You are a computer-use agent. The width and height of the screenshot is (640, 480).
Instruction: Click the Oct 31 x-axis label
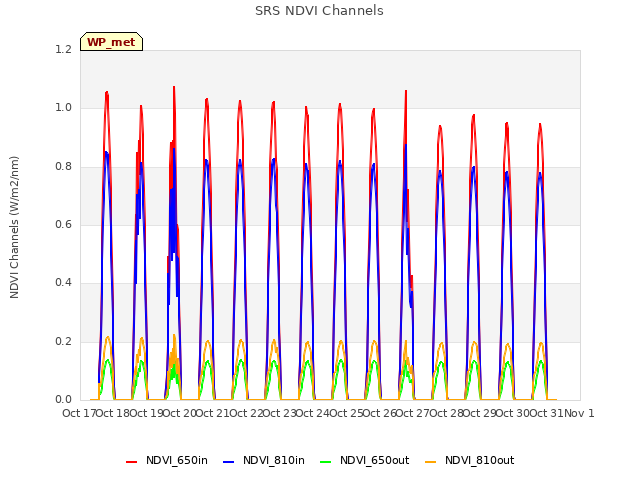pos(546,413)
